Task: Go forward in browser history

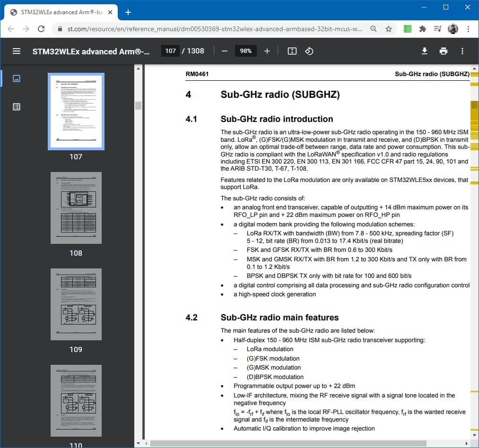Action: point(26,29)
